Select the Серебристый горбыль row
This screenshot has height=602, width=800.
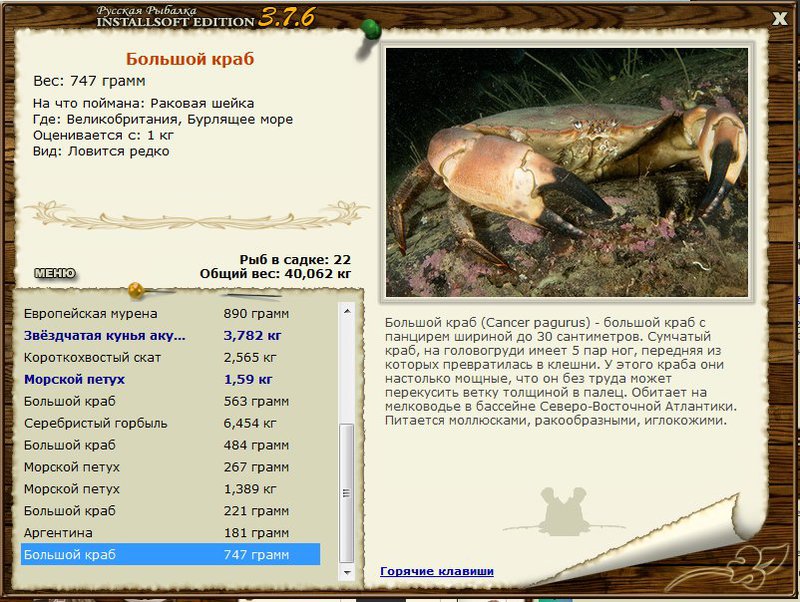coord(170,423)
